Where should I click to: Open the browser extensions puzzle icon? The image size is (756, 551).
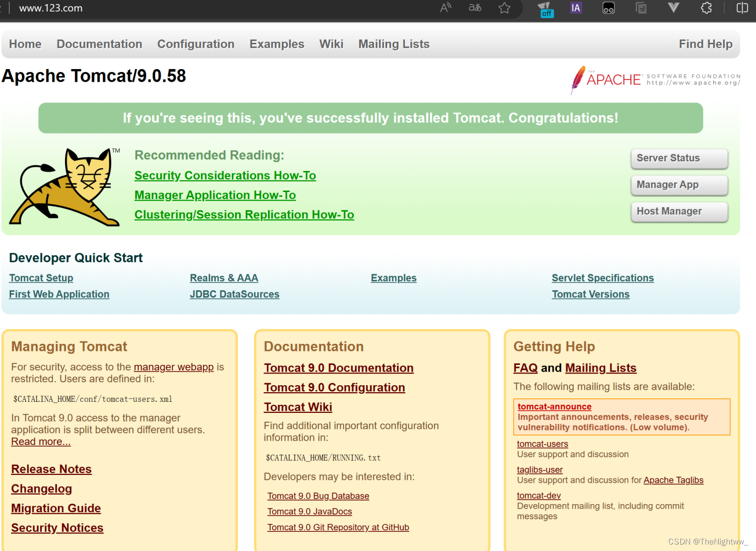point(707,8)
